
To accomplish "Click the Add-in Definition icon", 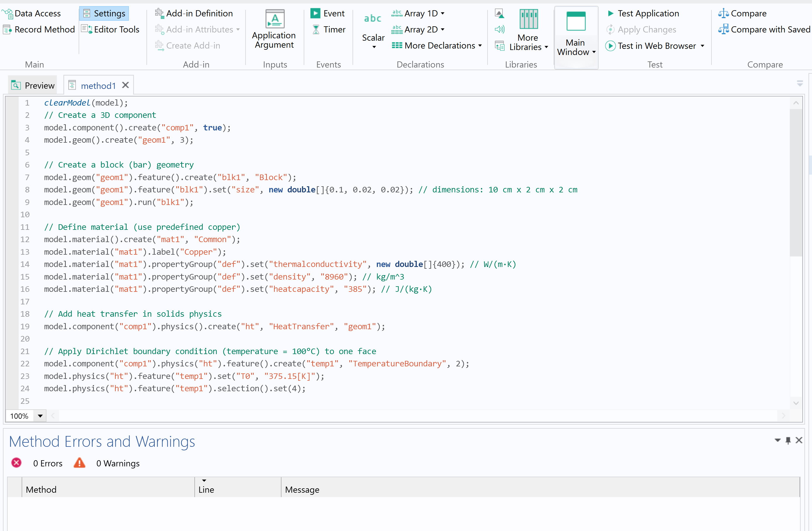I will pyautogui.click(x=159, y=13).
